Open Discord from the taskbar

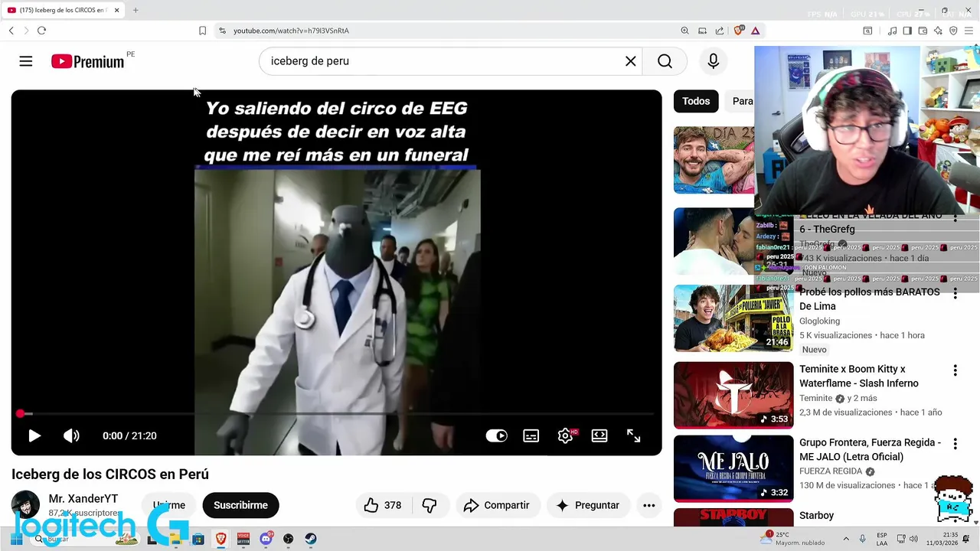(x=266, y=539)
